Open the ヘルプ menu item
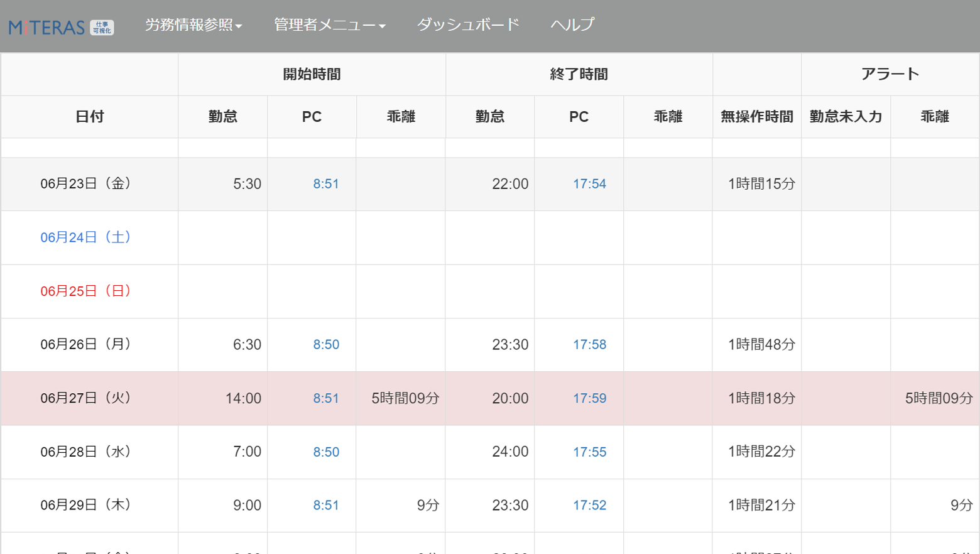The width and height of the screenshot is (980, 554). (x=572, y=25)
